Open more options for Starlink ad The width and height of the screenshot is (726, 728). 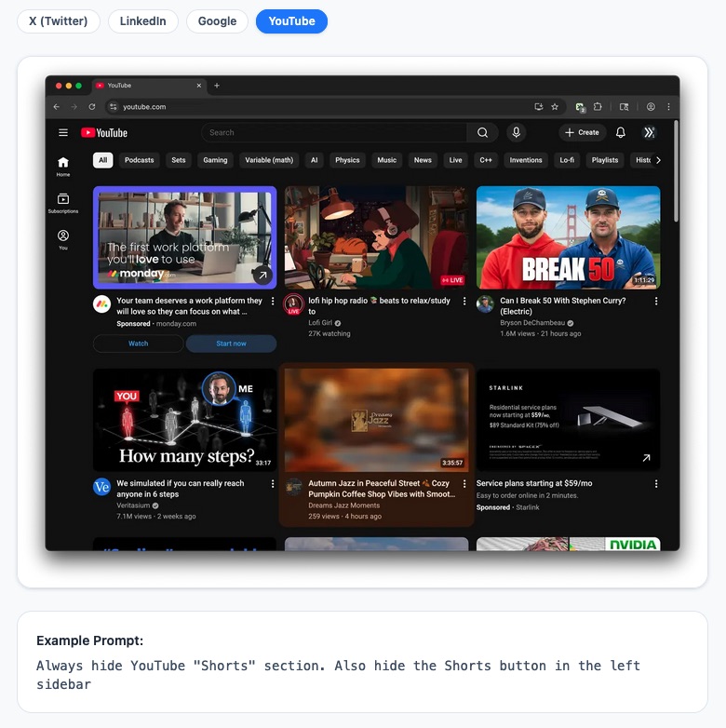point(656,484)
